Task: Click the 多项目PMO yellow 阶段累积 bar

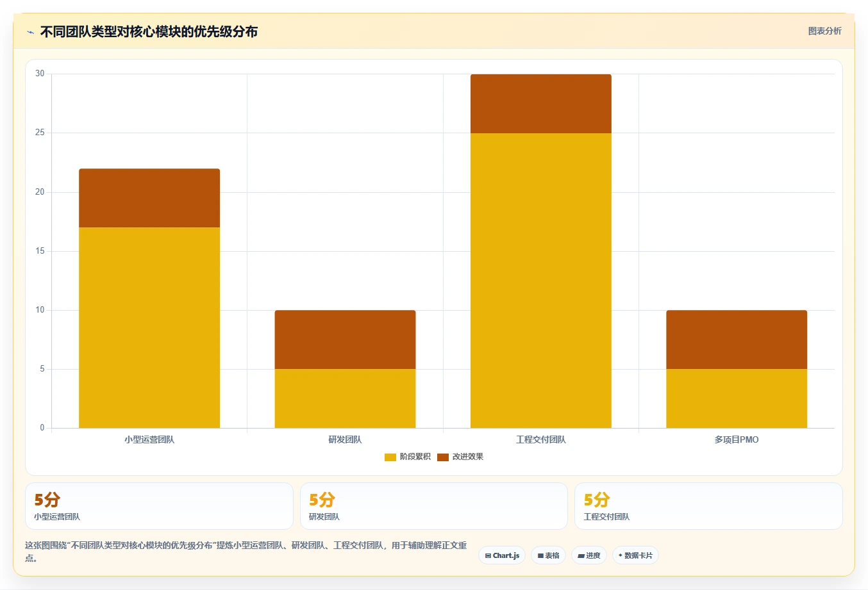Action: (x=737, y=398)
